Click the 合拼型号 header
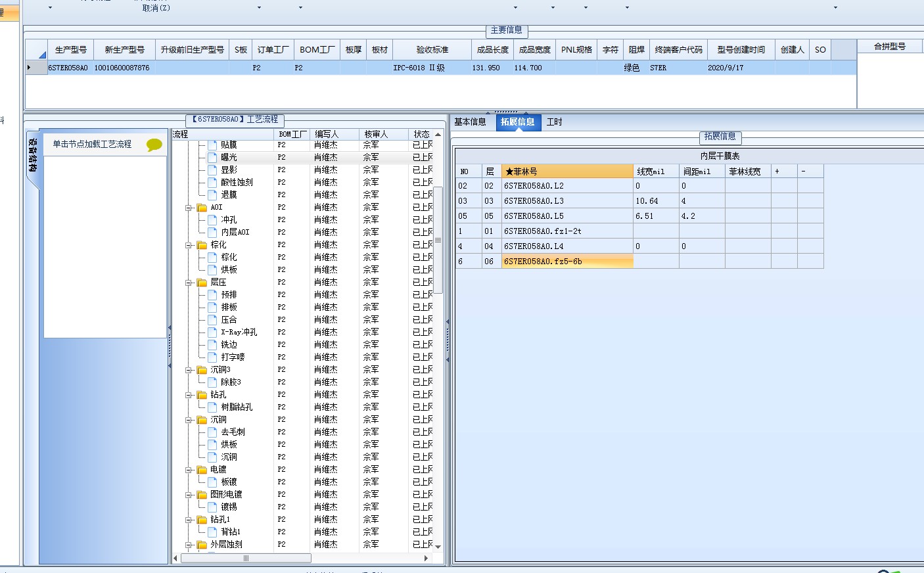 click(x=890, y=47)
